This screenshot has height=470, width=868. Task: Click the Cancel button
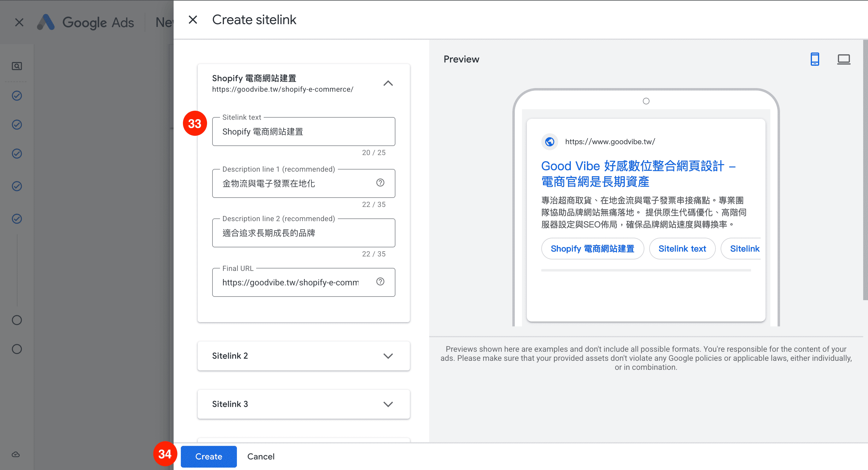point(261,456)
